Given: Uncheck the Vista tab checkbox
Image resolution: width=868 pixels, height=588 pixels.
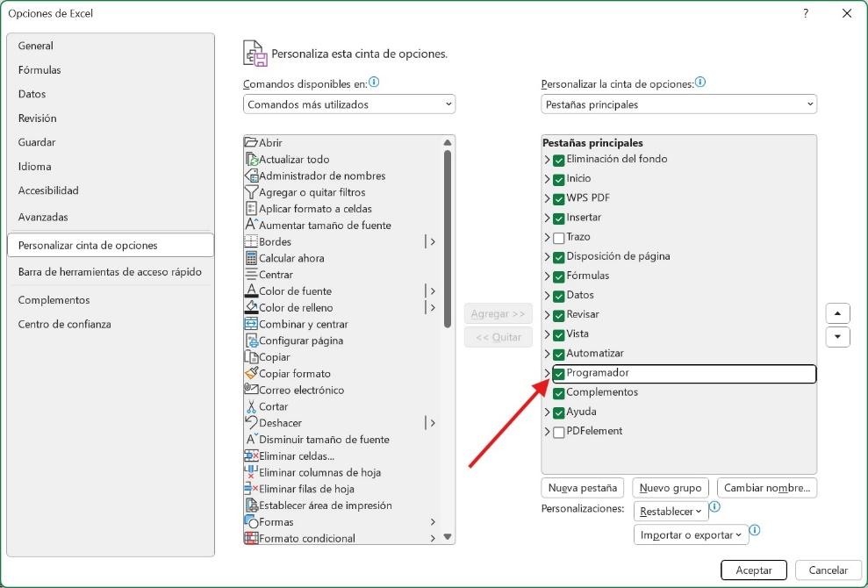Looking at the screenshot, I should click(558, 335).
